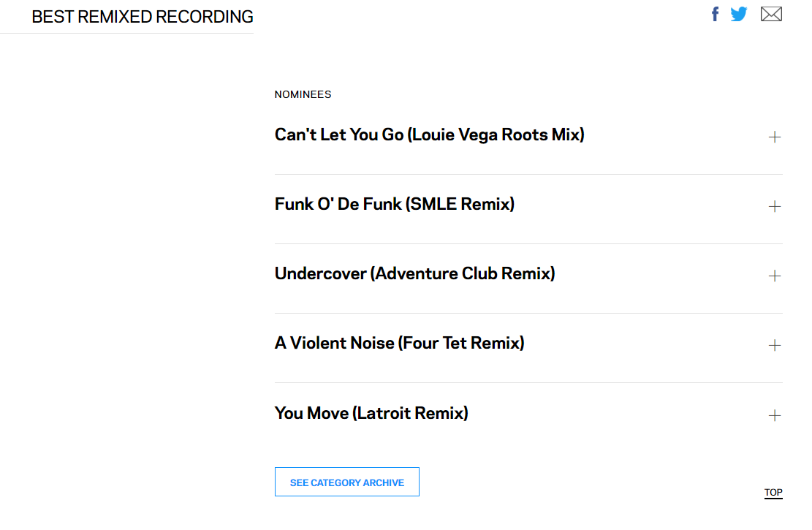Expand You Move (Latroit Remix) plus icon
This screenshot has height=530, width=812.
click(x=775, y=415)
